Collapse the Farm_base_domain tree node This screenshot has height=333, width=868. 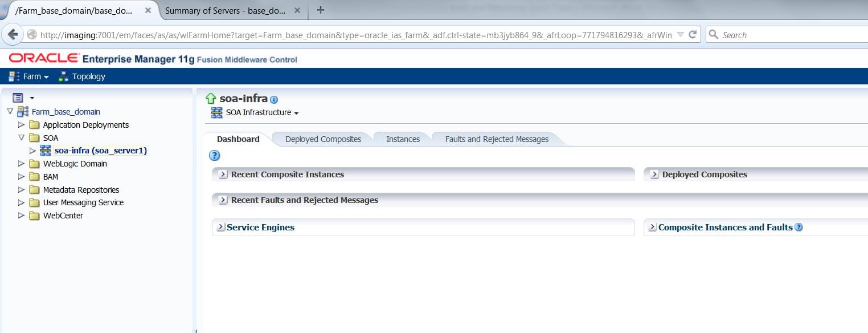10,112
